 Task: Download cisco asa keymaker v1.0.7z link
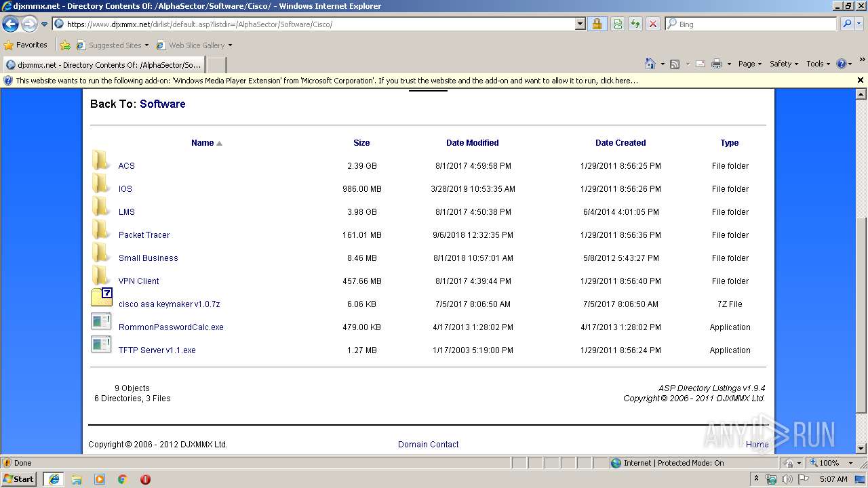tap(169, 304)
